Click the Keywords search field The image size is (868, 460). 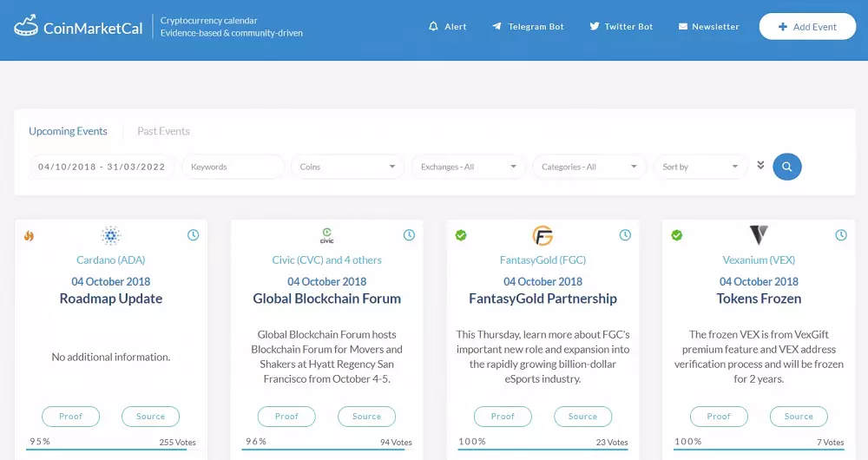(x=233, y=167)
